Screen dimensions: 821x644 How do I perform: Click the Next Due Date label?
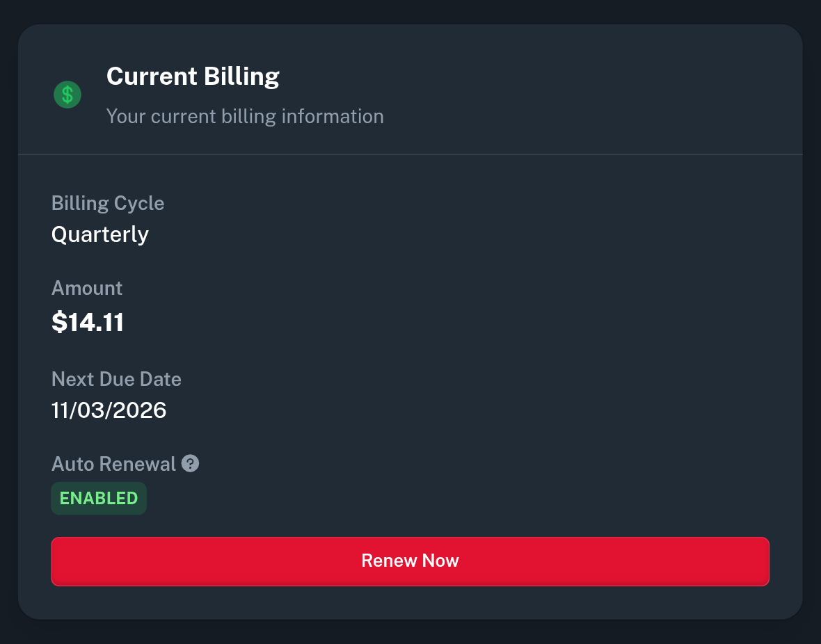click(x=116, y=379)
